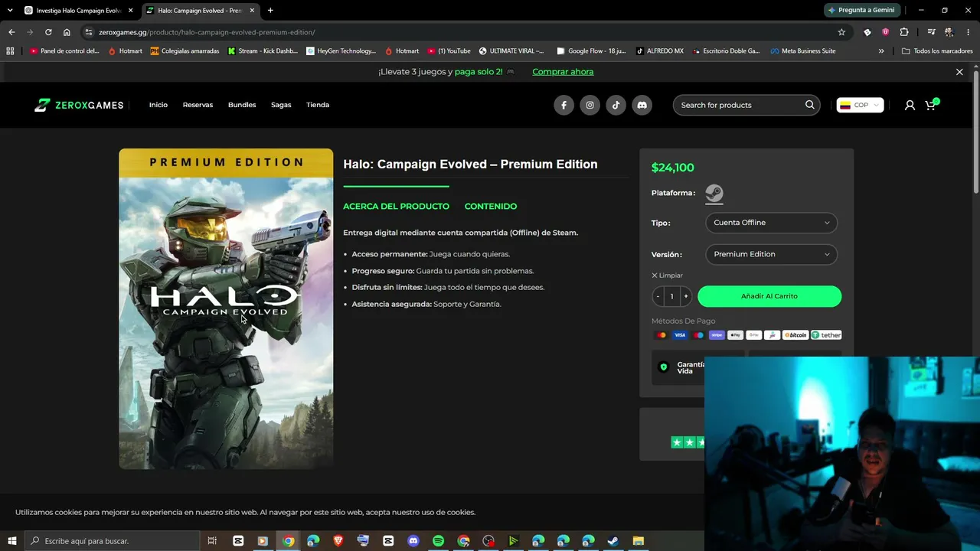Close the Halo: Campaign Evolved browser tab
Viewport: 980px width, 551px height.
(252, 11)
